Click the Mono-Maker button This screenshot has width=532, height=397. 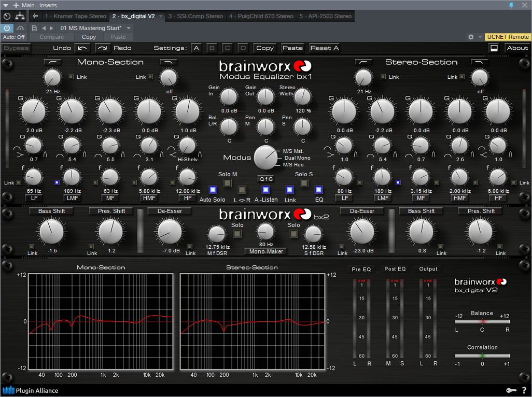click(x=266, y=251)
